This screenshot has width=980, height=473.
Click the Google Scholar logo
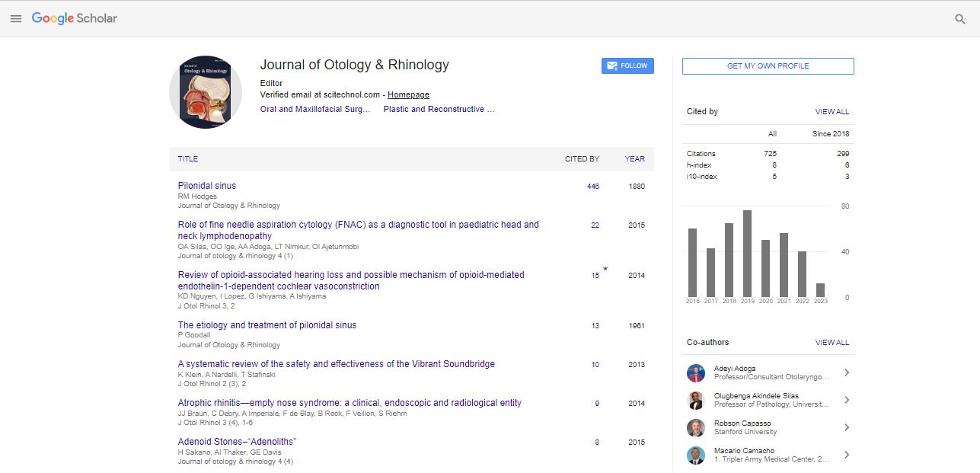click(x=75, y=18)
